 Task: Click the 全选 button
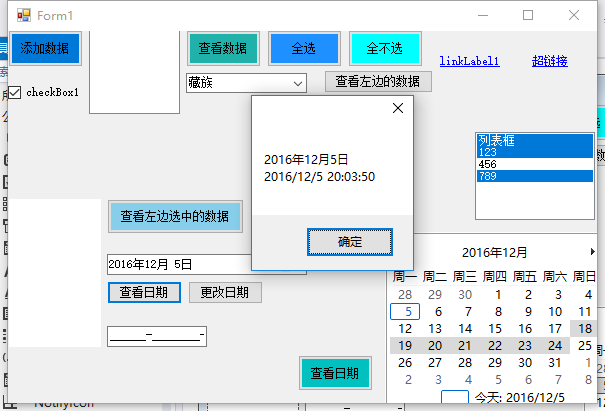pyautogui.click(x=304, y=48)
